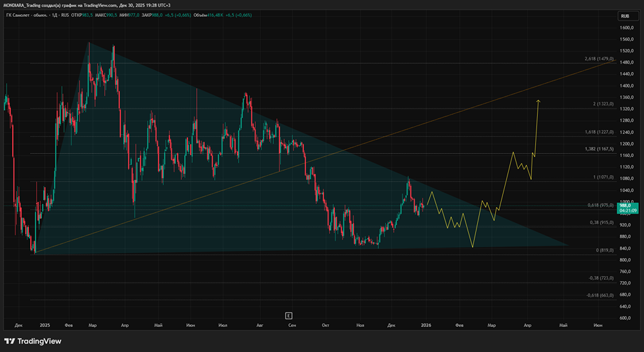
Task: Click the ЗАКР close value in legend
Action: (156, 15)
